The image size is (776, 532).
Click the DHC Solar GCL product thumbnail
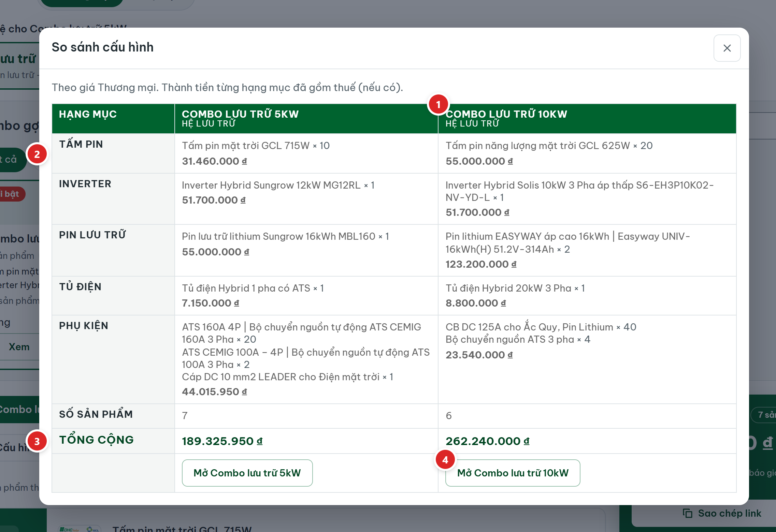tap(79, 529)
